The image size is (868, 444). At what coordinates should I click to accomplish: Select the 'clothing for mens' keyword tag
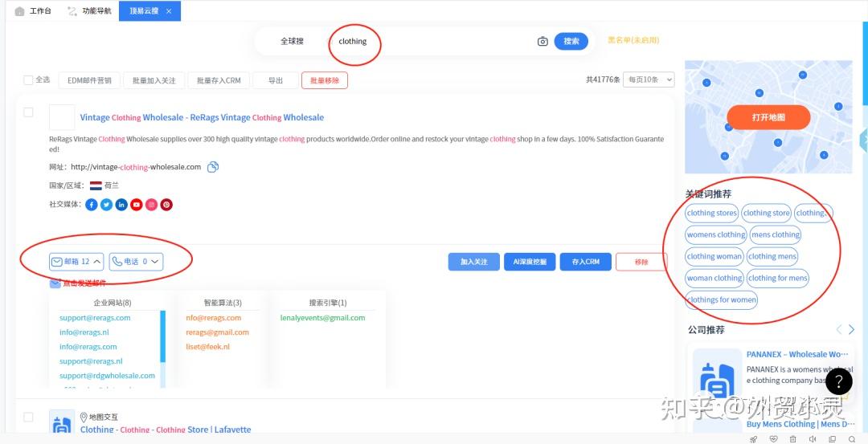coord(778,278)
